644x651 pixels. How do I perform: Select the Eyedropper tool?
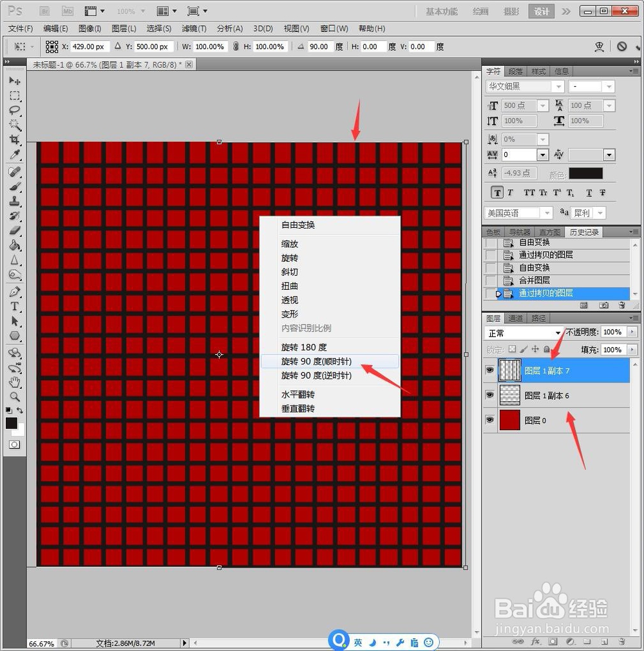click(15, 155)
